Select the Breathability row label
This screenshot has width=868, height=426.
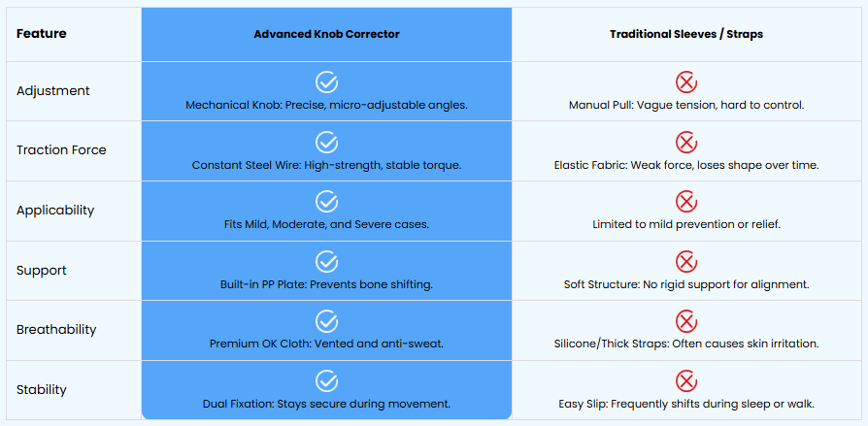(56, 330)
